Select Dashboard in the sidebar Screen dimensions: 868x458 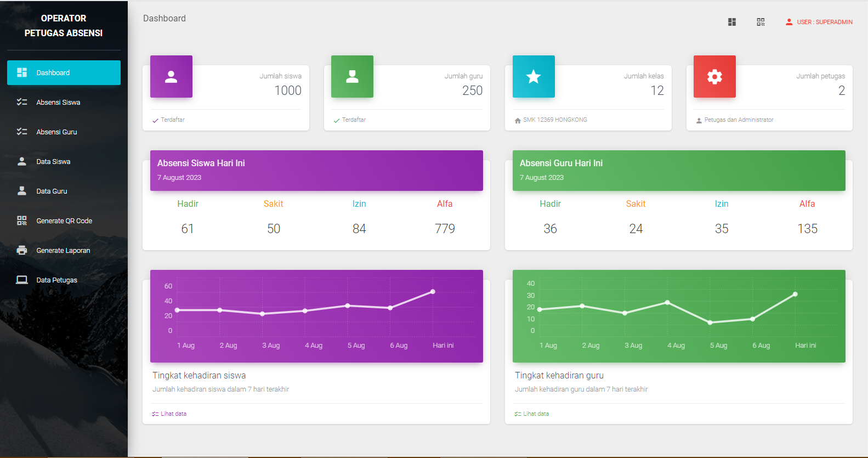click(64, 73)
